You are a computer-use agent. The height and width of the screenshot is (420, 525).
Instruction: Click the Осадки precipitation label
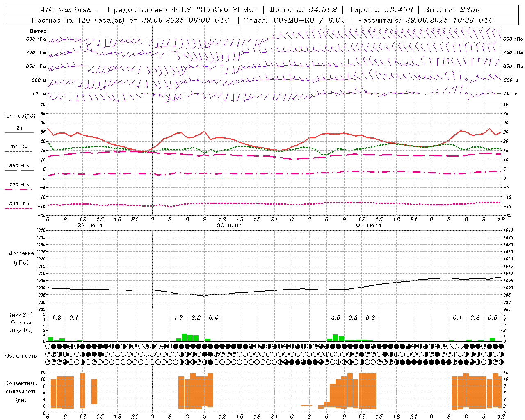[x=22, y=322]
